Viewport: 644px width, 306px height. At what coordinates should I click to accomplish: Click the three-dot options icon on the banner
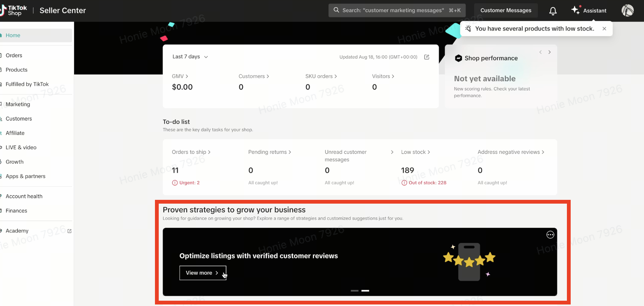point(550,235)
